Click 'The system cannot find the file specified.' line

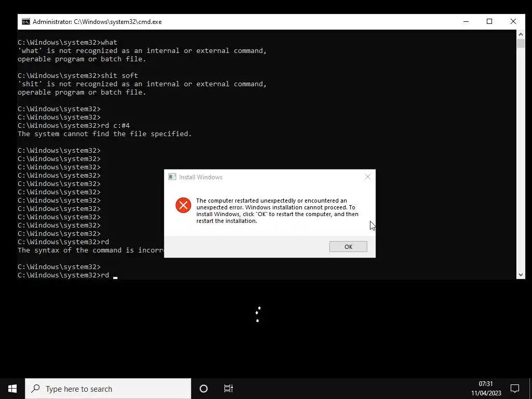(x=104, y=134)
